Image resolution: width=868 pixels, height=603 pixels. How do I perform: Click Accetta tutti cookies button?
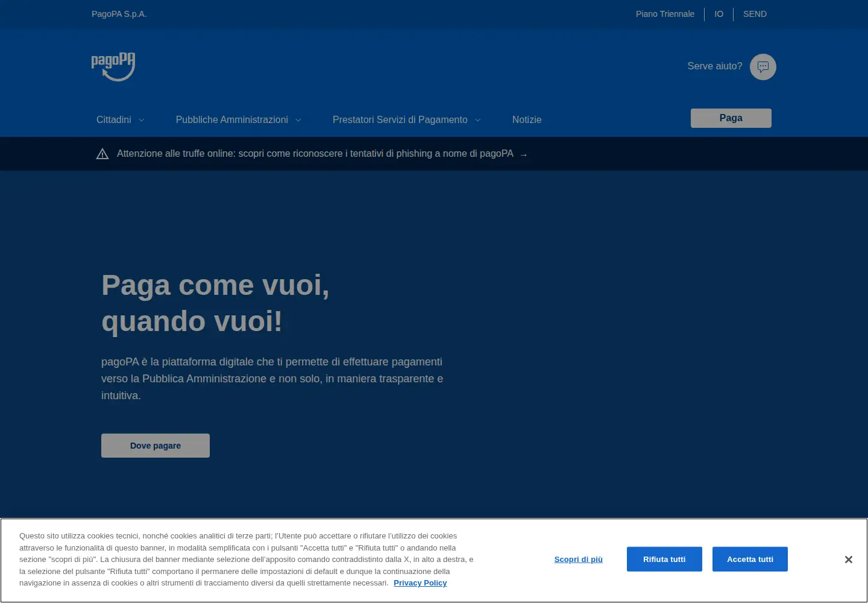[x=750, y=560]
